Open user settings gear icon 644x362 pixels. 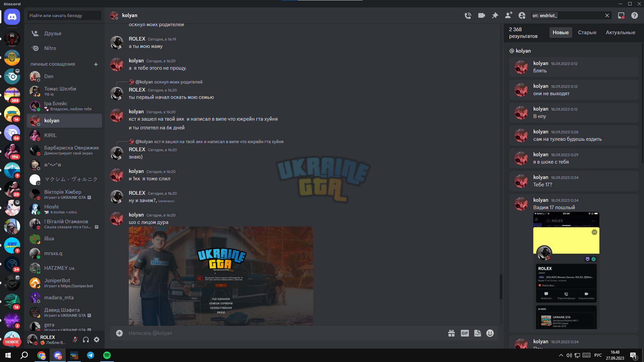[97, 340]
